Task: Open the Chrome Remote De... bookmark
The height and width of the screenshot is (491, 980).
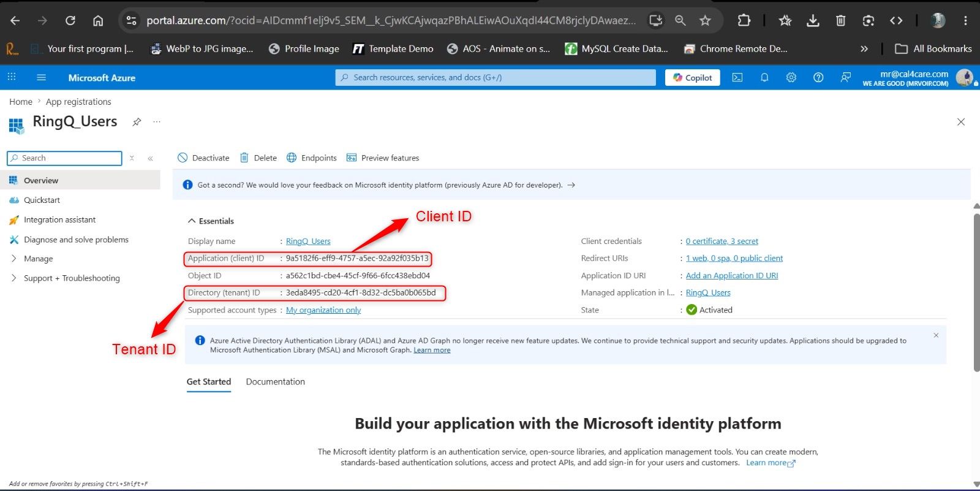Action: [736, 49]
